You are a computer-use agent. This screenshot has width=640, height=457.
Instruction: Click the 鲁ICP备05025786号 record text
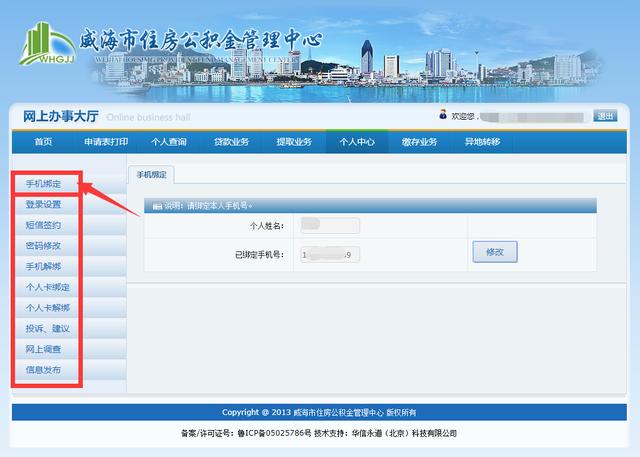pos(274,433)
